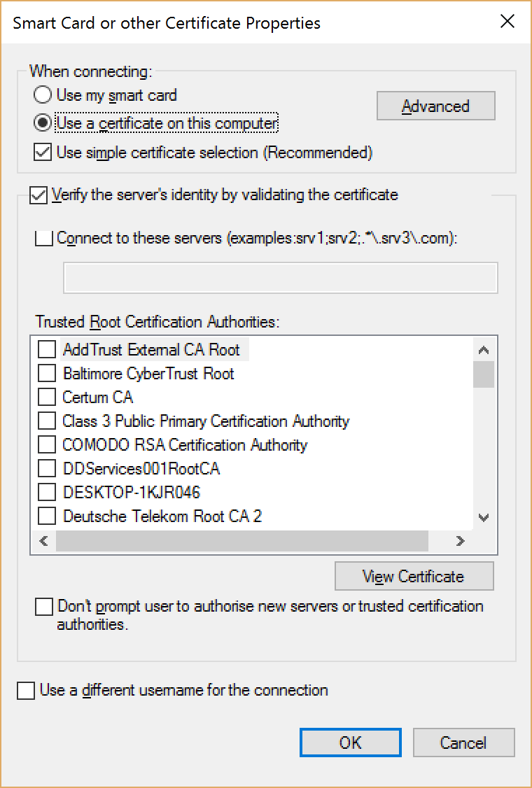Screen dimensions: 532x788
Task: Confirm the dialog with OK
Action: 350,743
